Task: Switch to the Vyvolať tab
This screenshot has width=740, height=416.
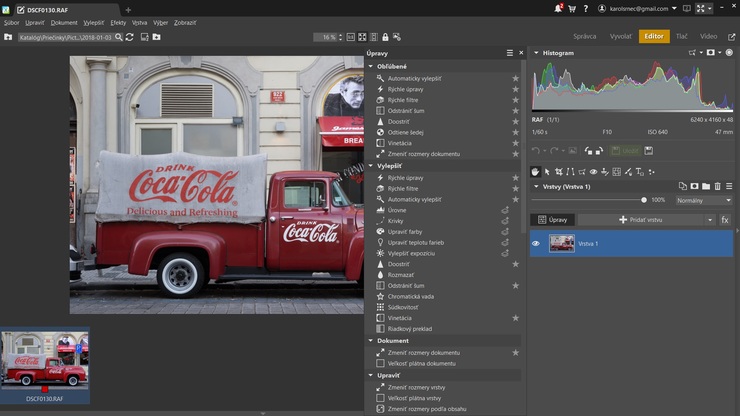Action: tap(621, 36)
